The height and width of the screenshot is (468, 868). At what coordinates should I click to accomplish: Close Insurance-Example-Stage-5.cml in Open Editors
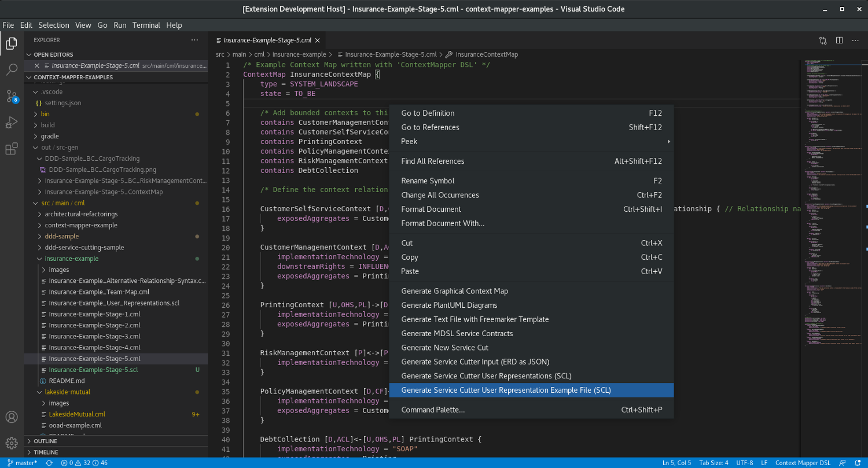(37, 65)
